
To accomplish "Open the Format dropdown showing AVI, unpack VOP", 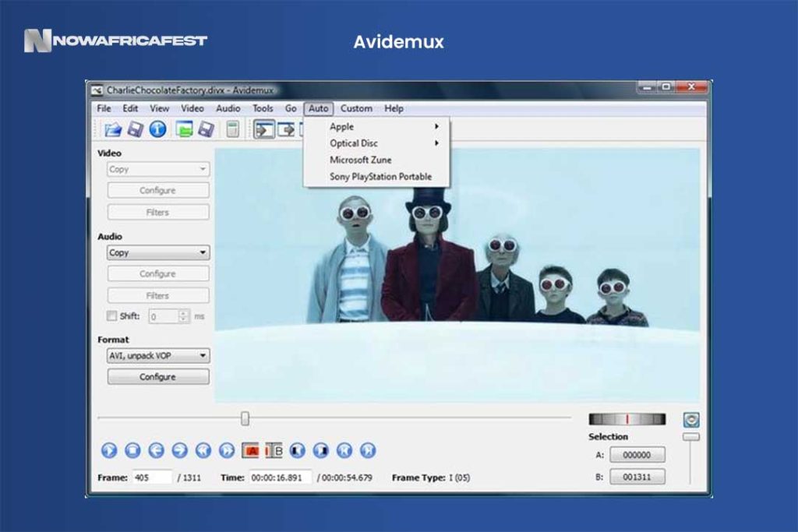I will click(157, 355).
